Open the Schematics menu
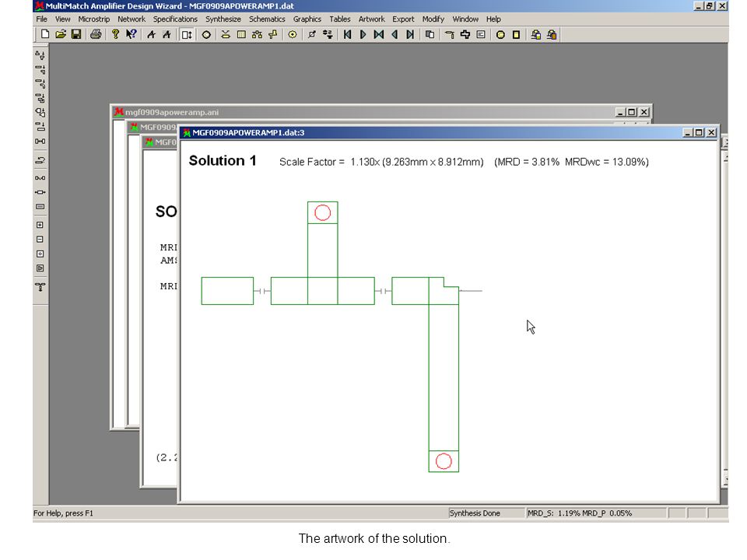747x560 pixels. tap(267, 19)
